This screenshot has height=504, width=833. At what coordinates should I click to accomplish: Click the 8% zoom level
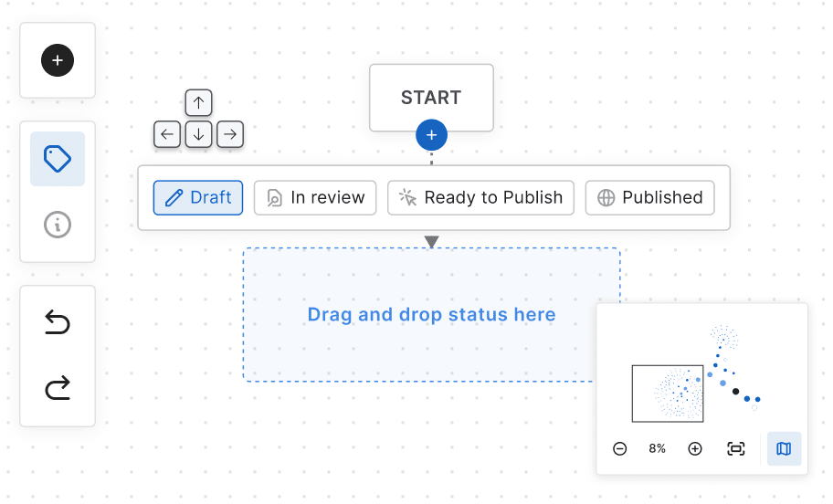tap(657, 449)
